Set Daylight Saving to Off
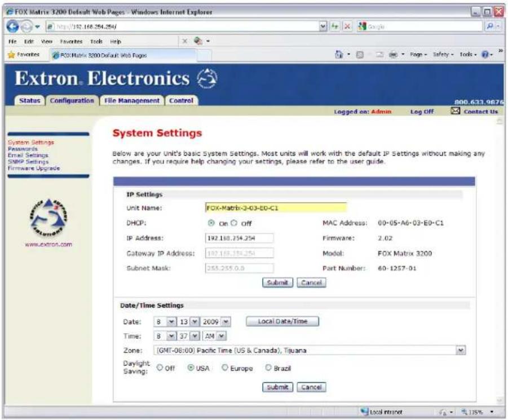 click(x=160, y=368)
